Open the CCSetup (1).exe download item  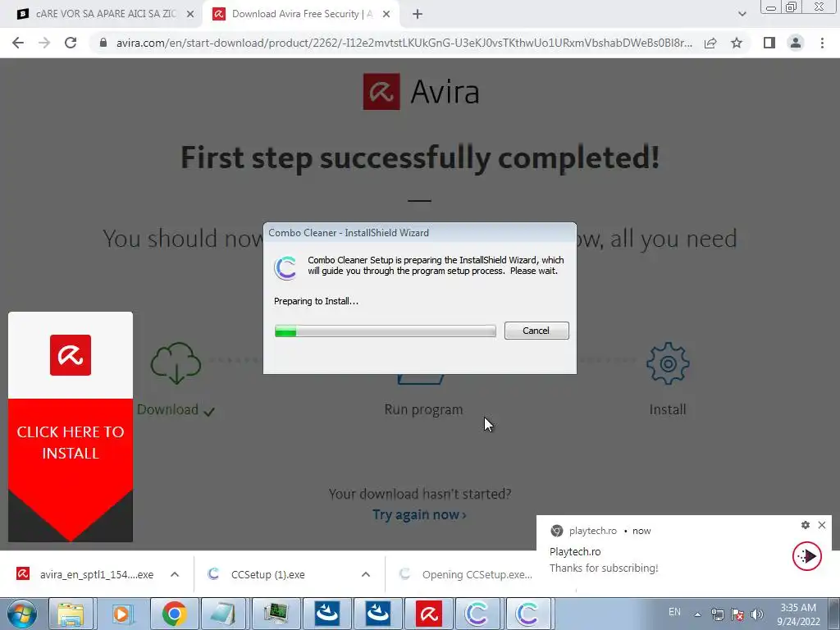point(257,574)
